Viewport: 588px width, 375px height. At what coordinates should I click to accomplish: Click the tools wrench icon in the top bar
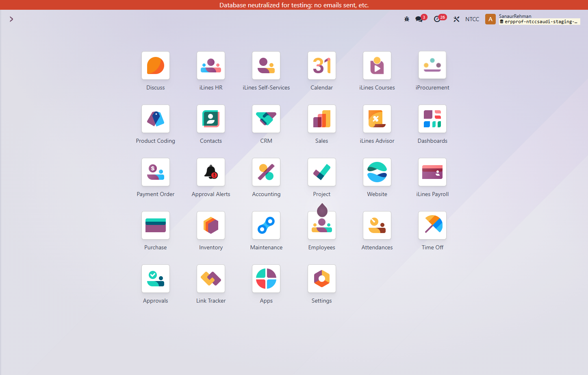pyautogui.click(x=456, y=19)
